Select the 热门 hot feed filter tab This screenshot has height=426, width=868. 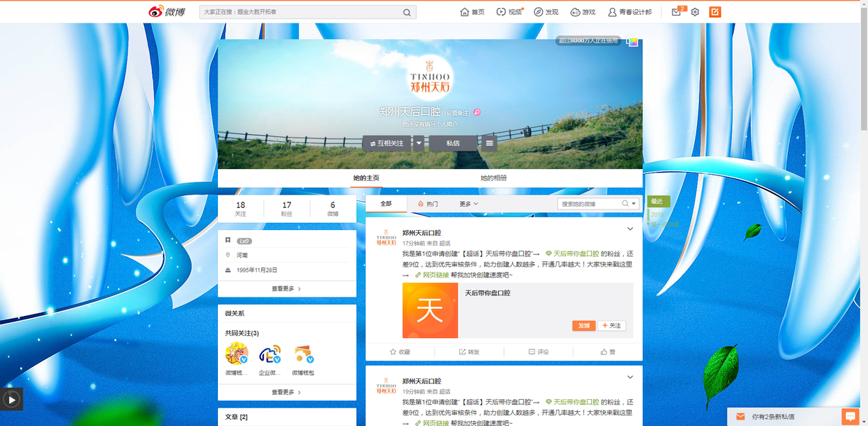[x=428, y=204]
